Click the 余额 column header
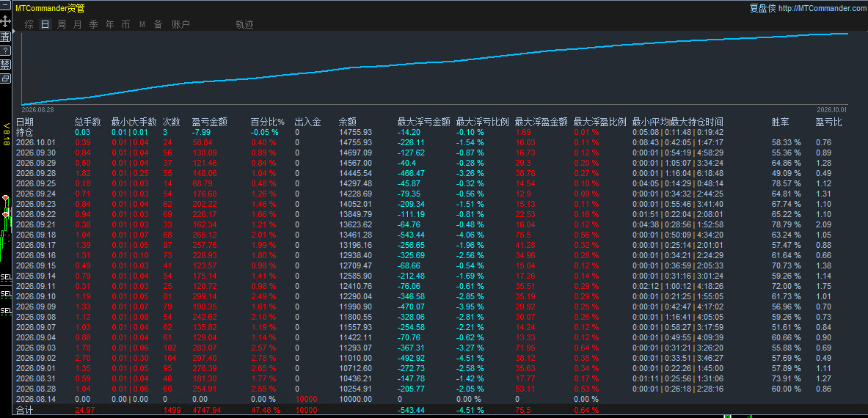The width and height of the screenshot is (868, 418). tap(348, 122)
